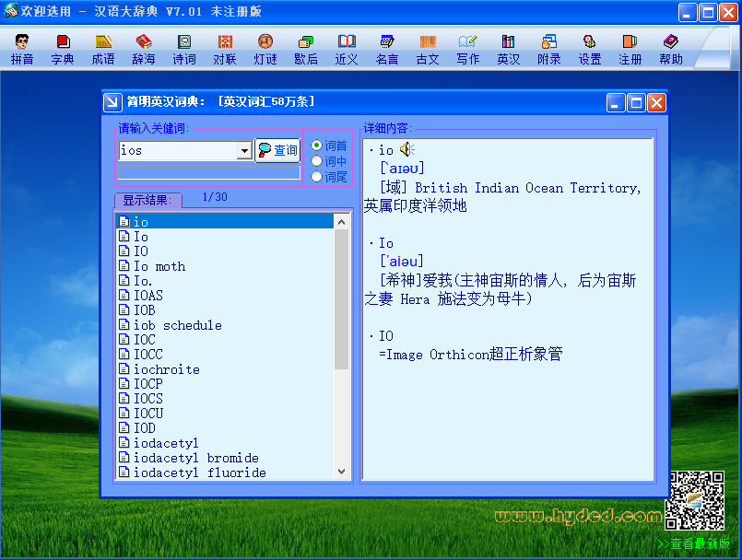
Task: Play pronunciation speaker icon for io
Action: (406, 149)
